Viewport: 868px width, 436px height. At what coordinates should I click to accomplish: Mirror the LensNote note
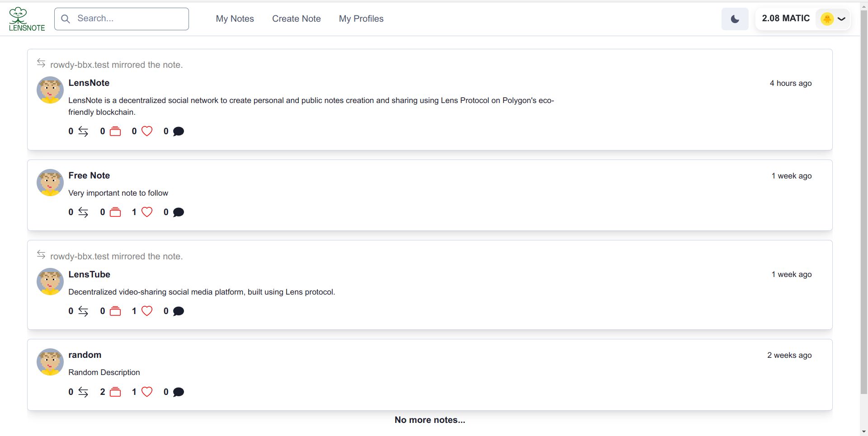[x=83, y=131]
